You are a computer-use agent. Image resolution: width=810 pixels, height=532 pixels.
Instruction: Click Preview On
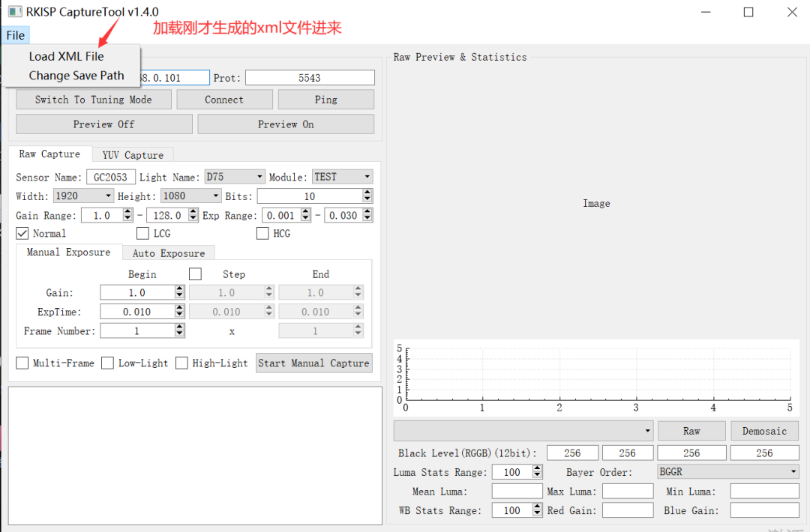tap(285, 123)
